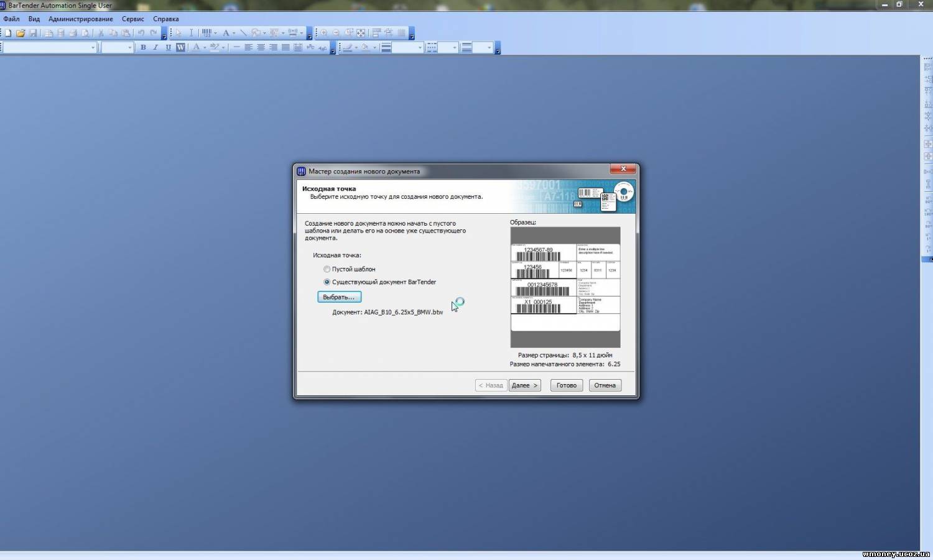Image resolution: width=933 pixels, height=560 pixels.
Task: Expand the font color dropdown arrow
Action: (205, 47)
